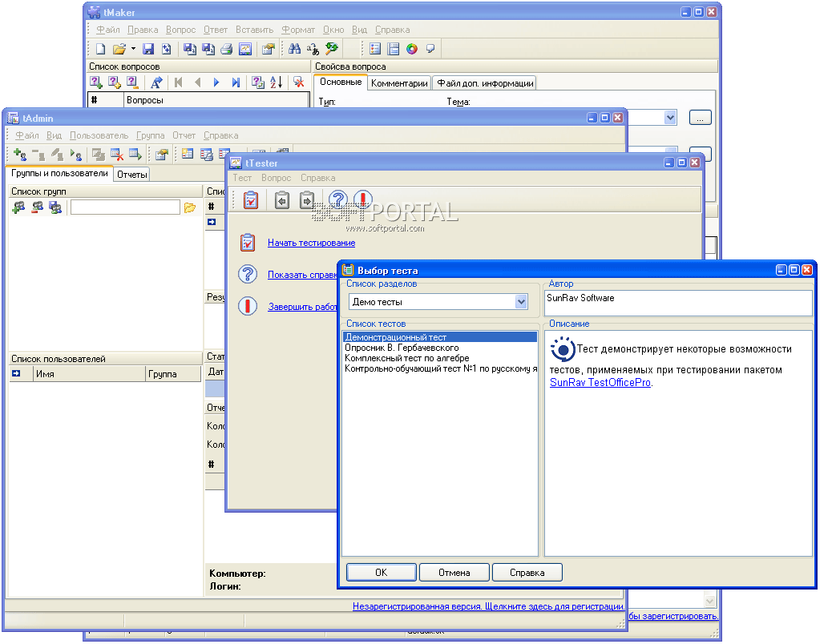Image resolution: width=832 pixels, height=644 pixels.
Task: Click the speech bubble icon in tMaker toolbar
Action: pos(430,50)
